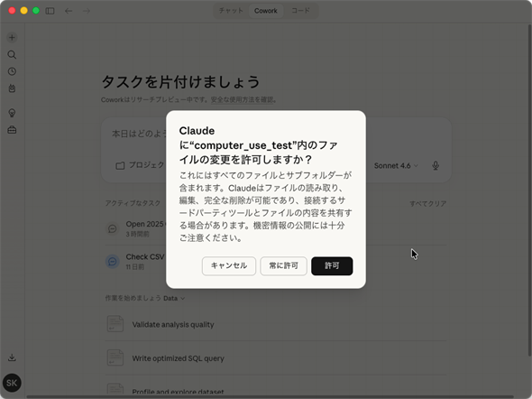Click the Open 2025 chat bubble icon

point(113,228)
